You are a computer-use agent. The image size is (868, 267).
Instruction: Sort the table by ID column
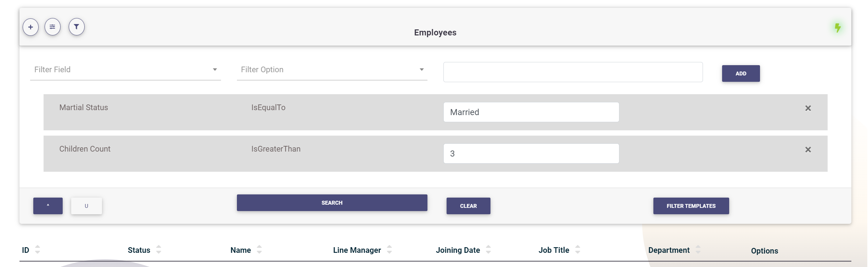click(37, 250)
